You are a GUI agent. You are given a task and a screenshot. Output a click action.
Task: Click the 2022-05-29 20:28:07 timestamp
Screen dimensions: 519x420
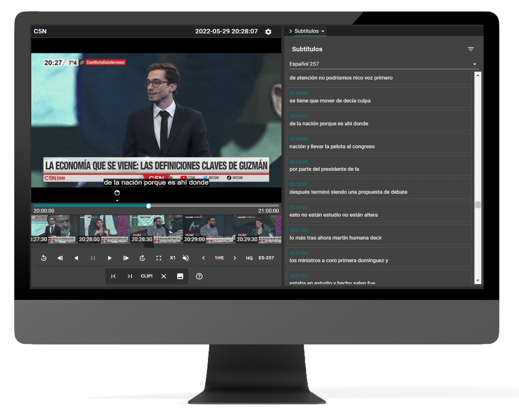click(x=226, y=31)
